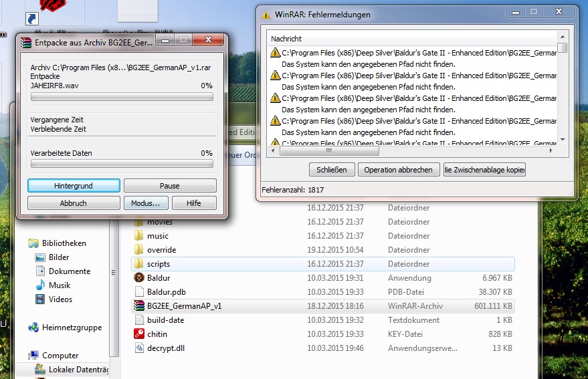Click the Bibliotheken icon in the navigation pane

(33, 243)
